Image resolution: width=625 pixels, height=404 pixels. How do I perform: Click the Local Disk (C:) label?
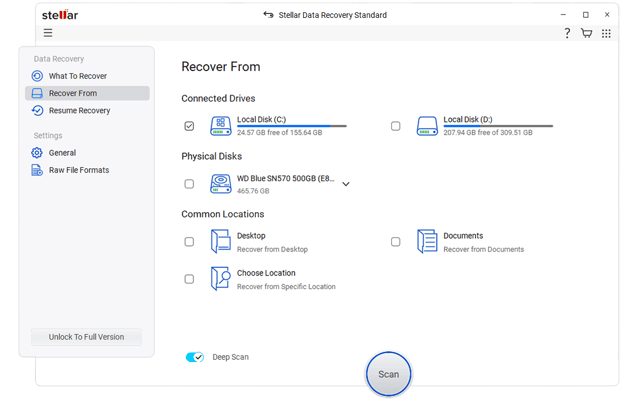tap(261, 119)
